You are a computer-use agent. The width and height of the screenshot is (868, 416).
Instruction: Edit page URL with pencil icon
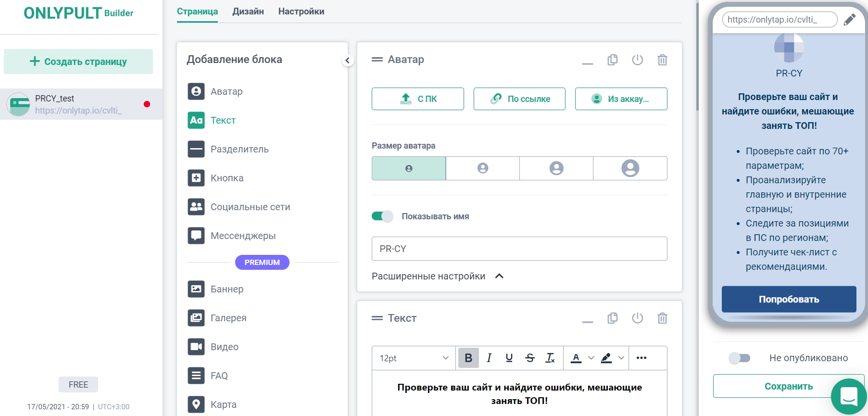pos(850,19)
